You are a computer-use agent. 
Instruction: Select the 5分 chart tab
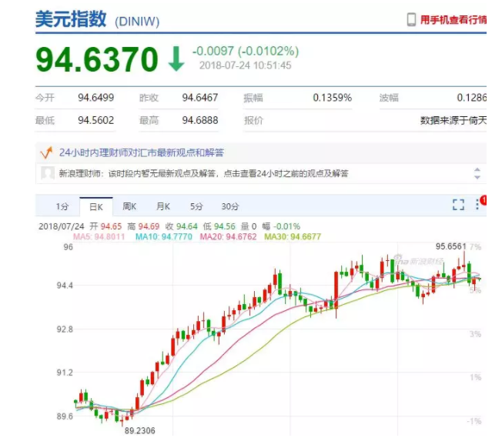coord(196,206)
